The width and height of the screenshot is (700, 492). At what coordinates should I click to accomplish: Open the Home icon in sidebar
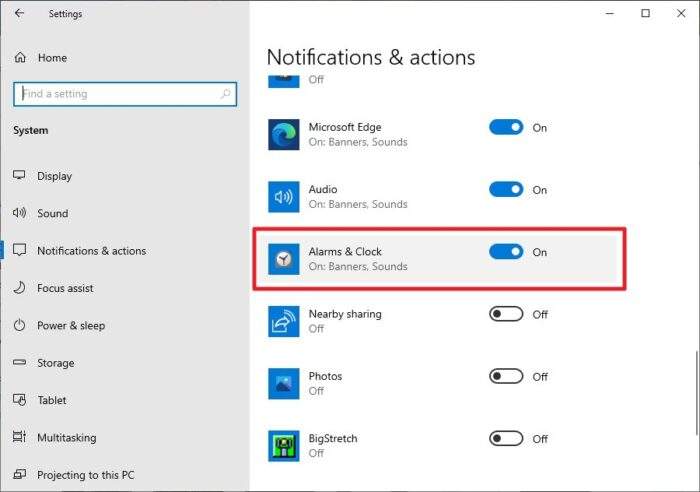(20, 58)
